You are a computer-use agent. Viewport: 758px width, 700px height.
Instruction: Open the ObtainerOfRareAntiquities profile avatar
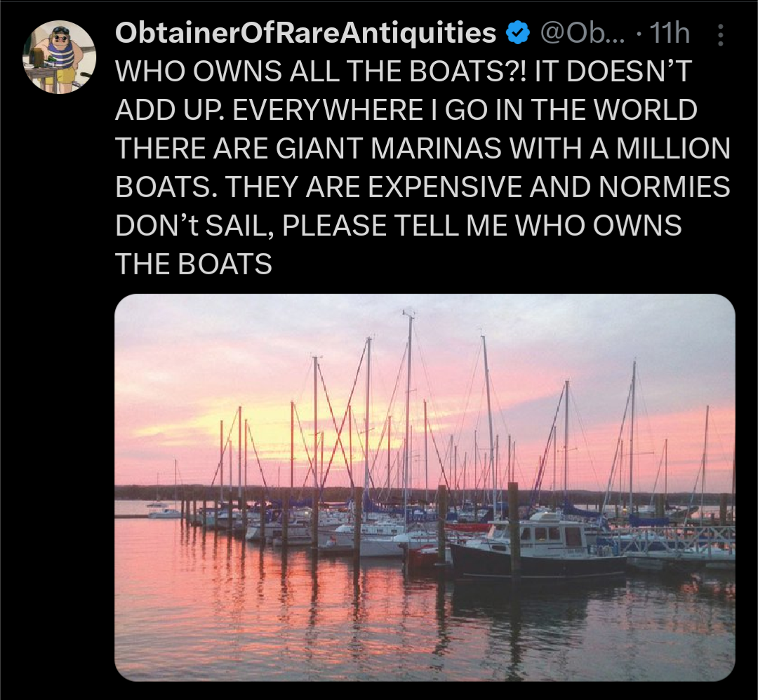coord(60,57)
